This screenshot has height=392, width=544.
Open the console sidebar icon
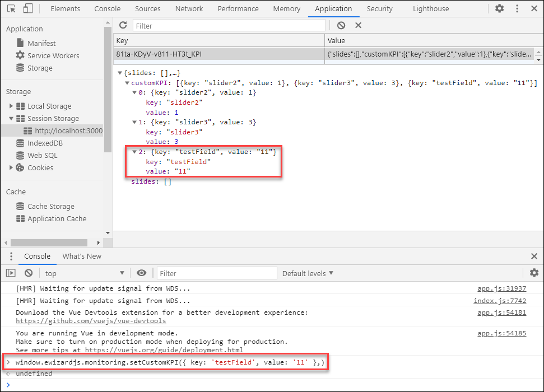[11, 273]
